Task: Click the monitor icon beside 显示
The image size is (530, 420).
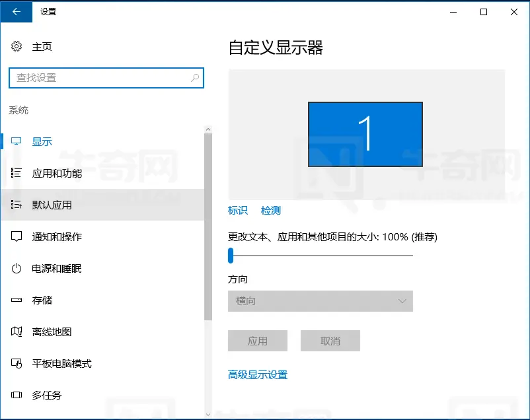Action: pos(17,141)
